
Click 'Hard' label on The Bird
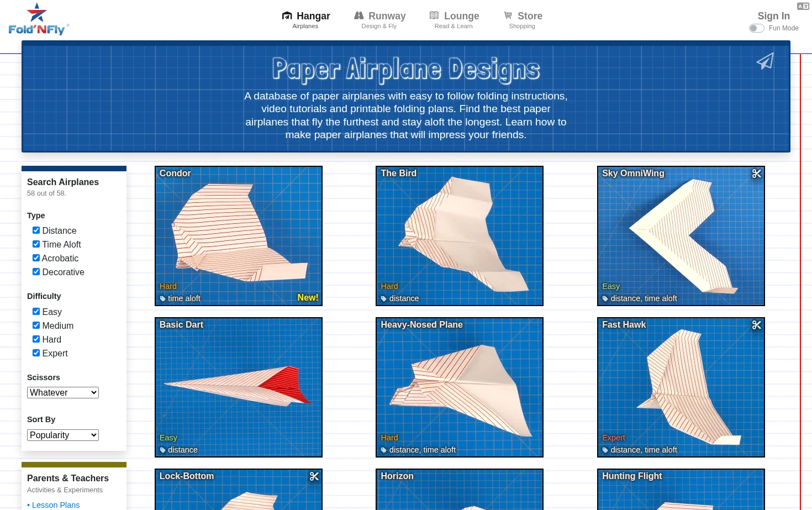[389, 286]
